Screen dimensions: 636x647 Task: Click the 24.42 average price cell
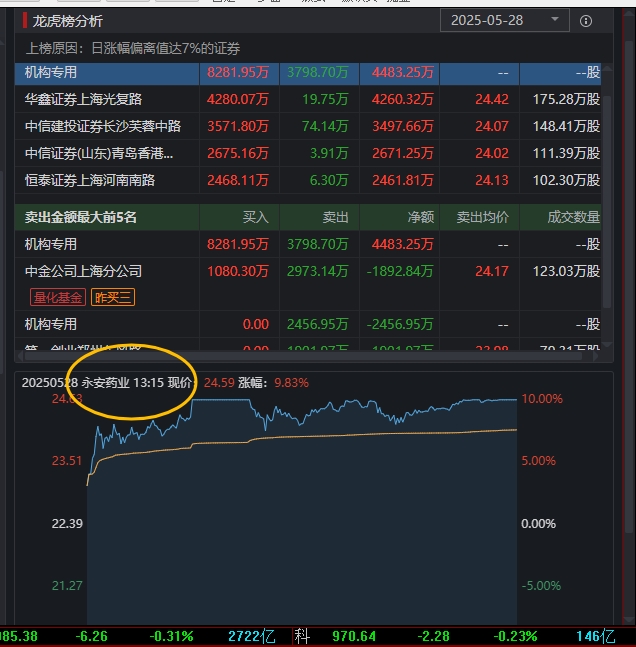(x=492, y=99)
